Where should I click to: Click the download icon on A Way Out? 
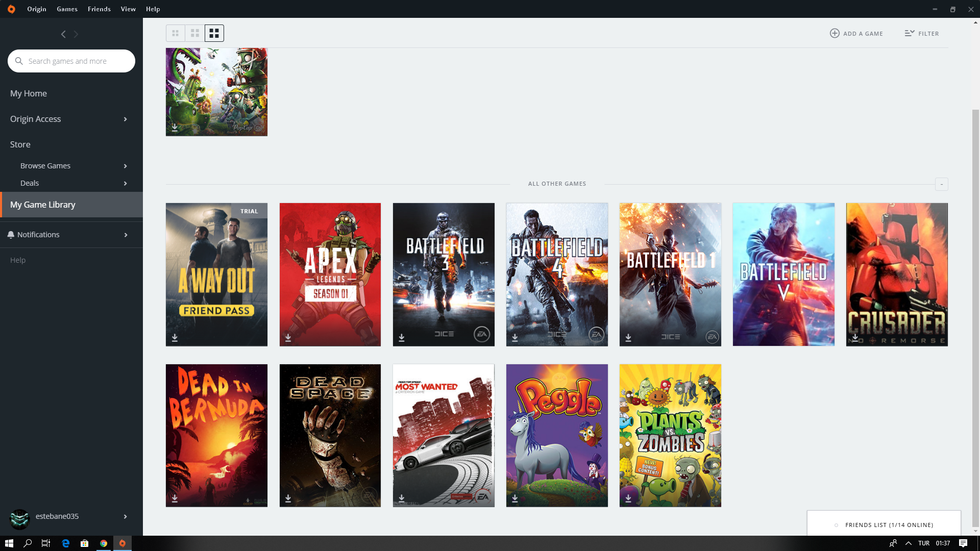click(175, 338)
